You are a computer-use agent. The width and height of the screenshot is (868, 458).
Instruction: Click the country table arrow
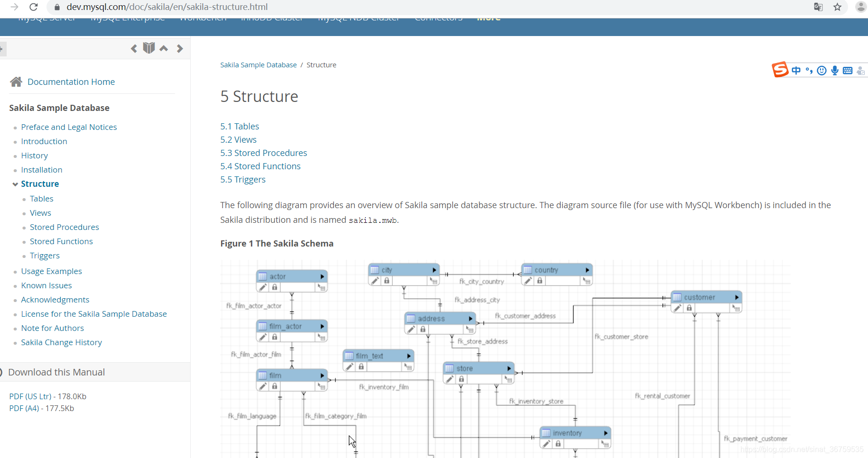pos(587,270)
